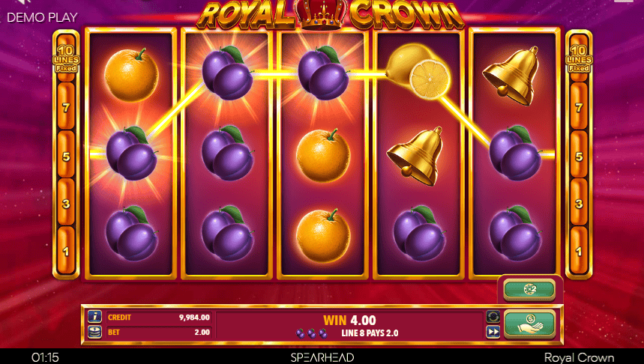The image size is (644, 364).
Task: Open the paytable info icon
Action: pos(95,317)
